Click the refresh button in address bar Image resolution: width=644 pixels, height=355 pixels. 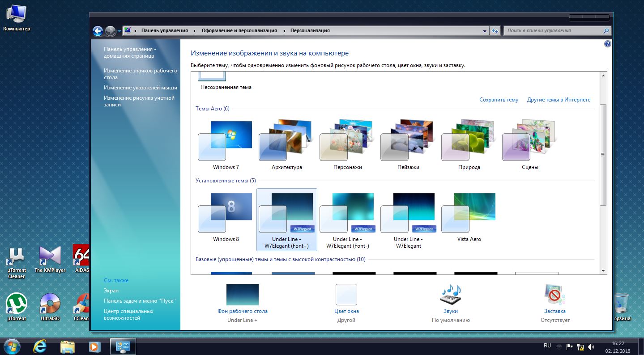tap(495, 31)
